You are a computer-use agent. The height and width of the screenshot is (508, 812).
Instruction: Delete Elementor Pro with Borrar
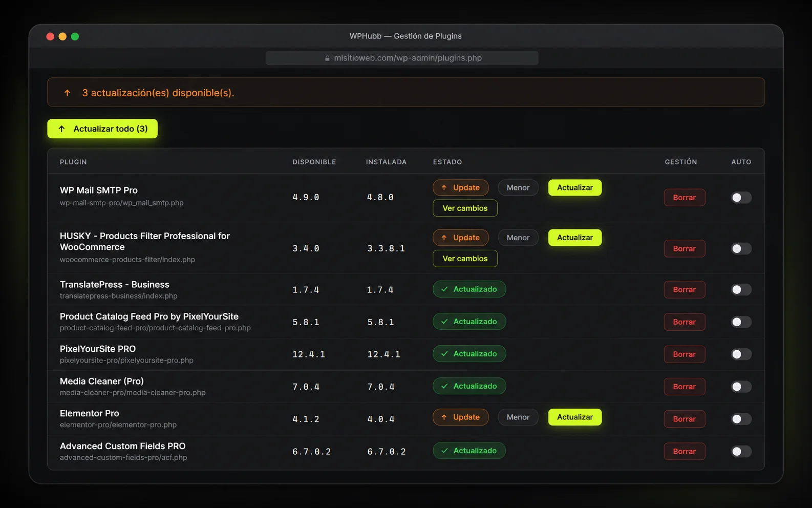click(685, 419)
